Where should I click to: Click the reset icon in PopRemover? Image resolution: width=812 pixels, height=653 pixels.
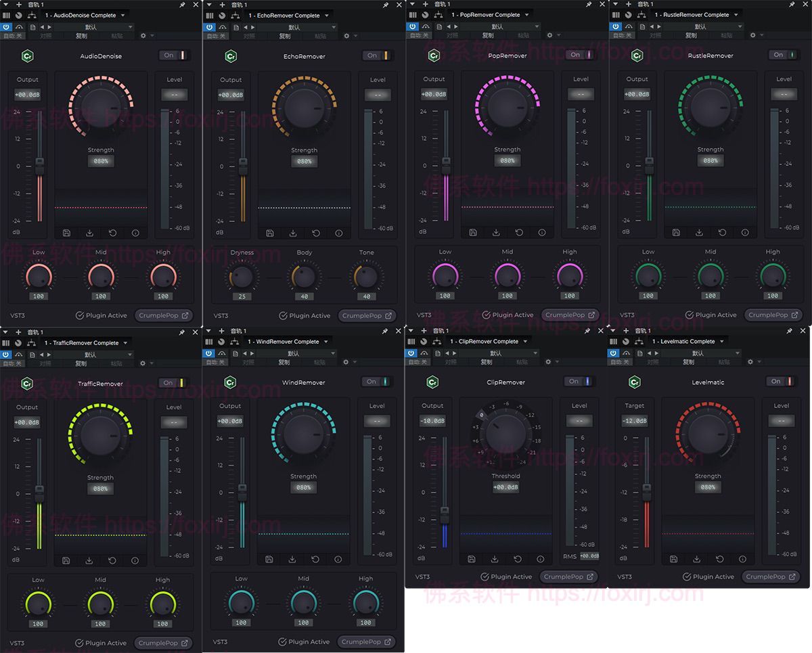519,232
